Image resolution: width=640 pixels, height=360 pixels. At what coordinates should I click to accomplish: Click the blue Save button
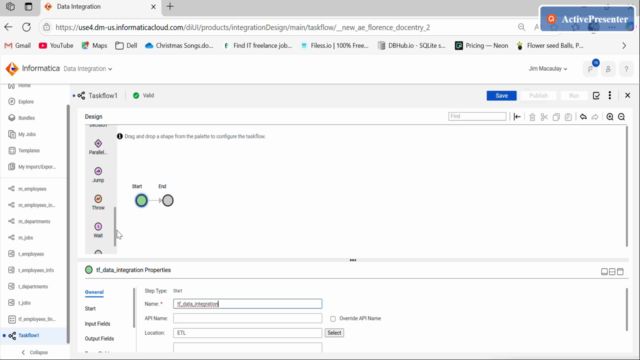pos(502,96)
